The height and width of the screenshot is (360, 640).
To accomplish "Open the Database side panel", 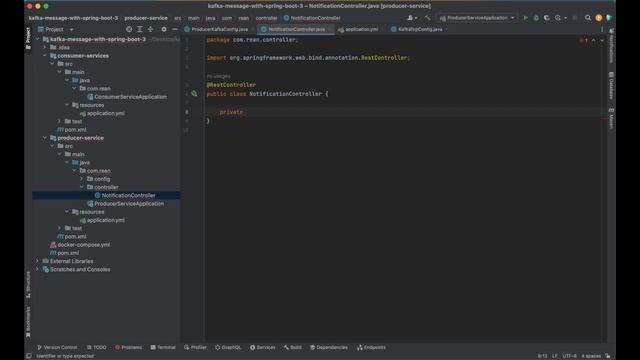I will 611,86.
